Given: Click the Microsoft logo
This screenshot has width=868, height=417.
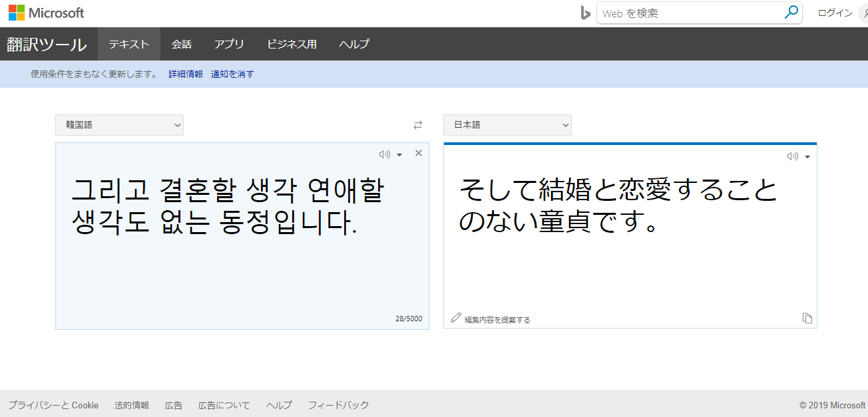Looking at the screenshot, I should (x=46, y=13).
